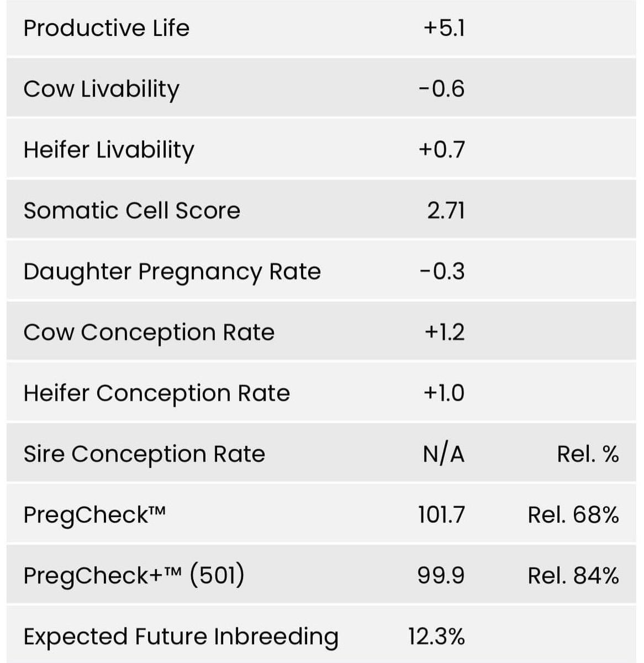Click the PregCheck+™ (501) label
Image resolution: width=644 pixels, height=663 pixels.
click(x=134, y=576)
